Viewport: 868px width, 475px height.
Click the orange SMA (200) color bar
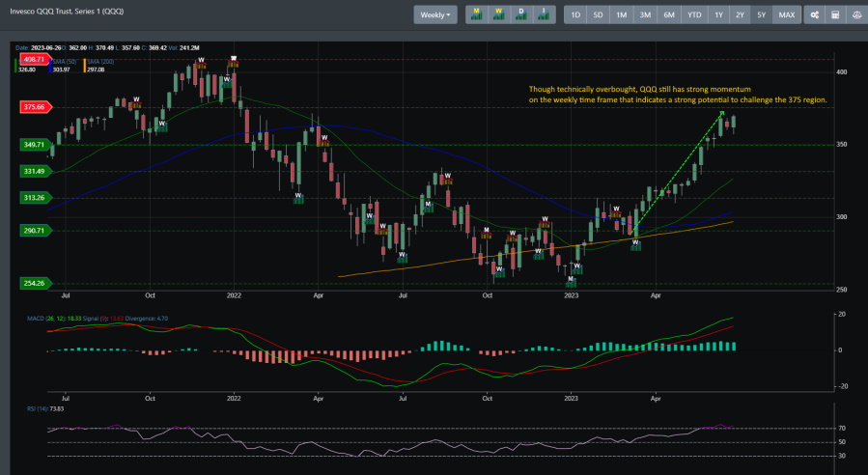click(x=84, y=66)
